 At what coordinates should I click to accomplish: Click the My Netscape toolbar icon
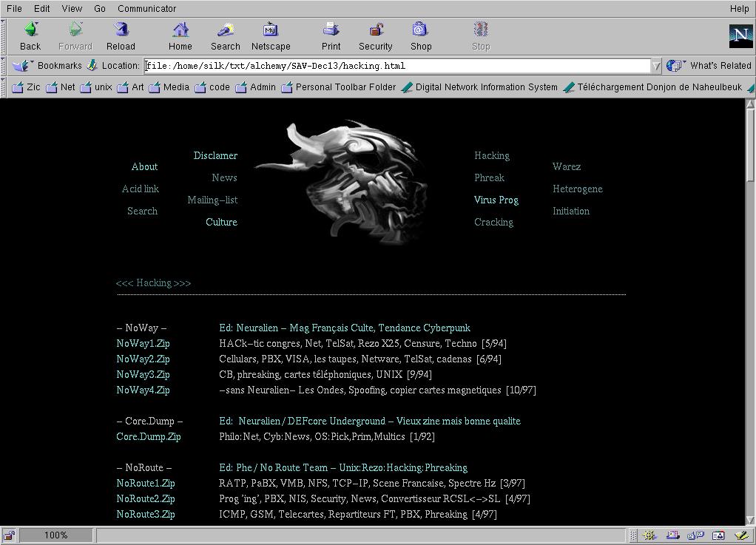pyautogui.click(x=271, y=35)
